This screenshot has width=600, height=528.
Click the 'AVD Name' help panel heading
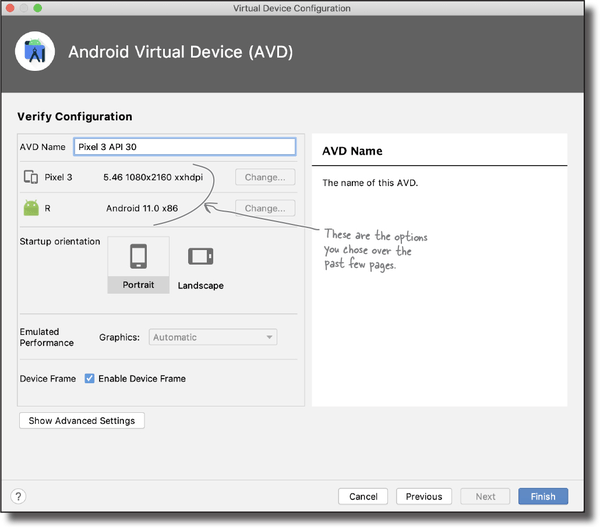coord(352,151)
